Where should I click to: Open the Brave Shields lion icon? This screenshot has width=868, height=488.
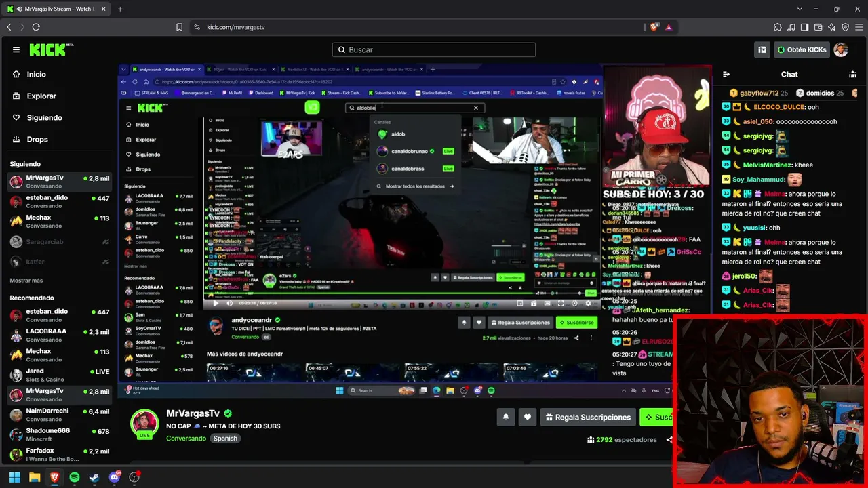pos(654,27)
